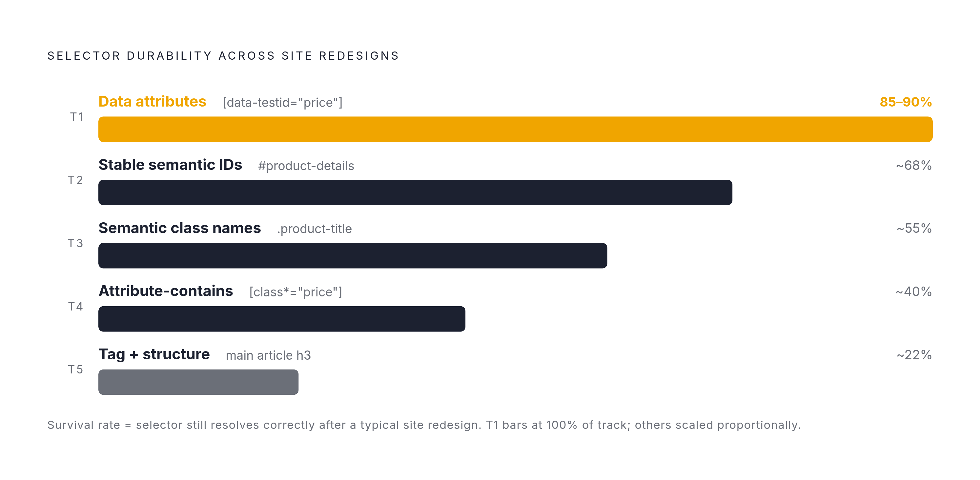Click the 'Tag + structure' heading
The width and height of the screenshot is (980, 480).
click(x=154, y=354)
